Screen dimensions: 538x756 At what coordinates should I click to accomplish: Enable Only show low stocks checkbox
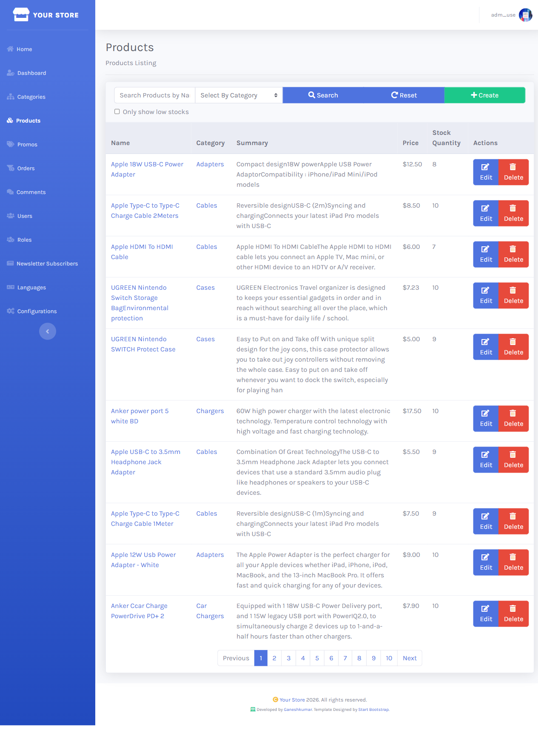pyautogui.click(x=117, y=111)
